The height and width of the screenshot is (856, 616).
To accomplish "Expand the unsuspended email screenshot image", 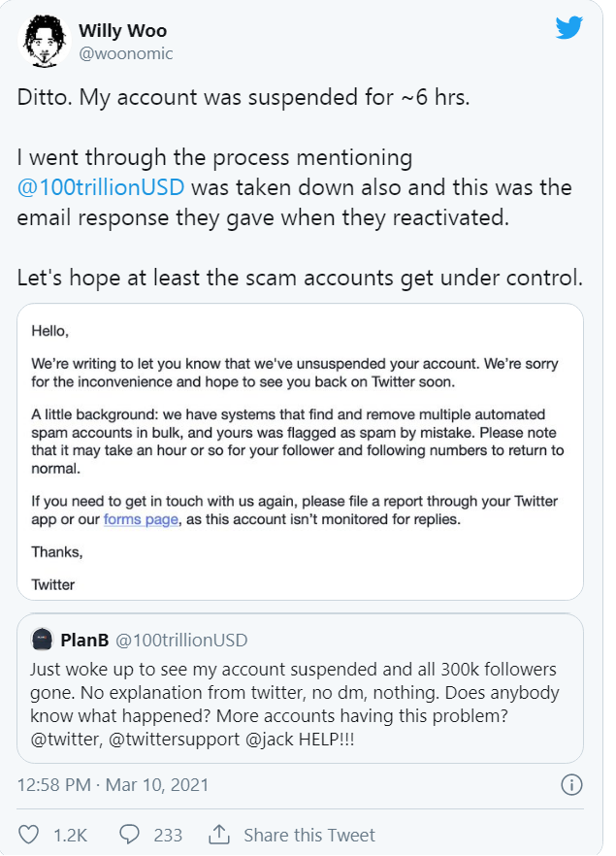I will [300, 451].
